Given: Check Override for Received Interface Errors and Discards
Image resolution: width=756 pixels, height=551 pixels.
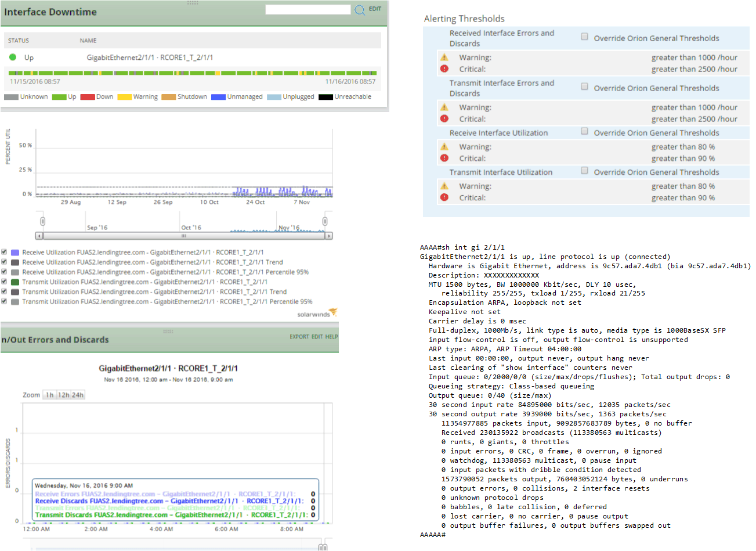Looking at the screenshot, I should [x=584, y=37].
